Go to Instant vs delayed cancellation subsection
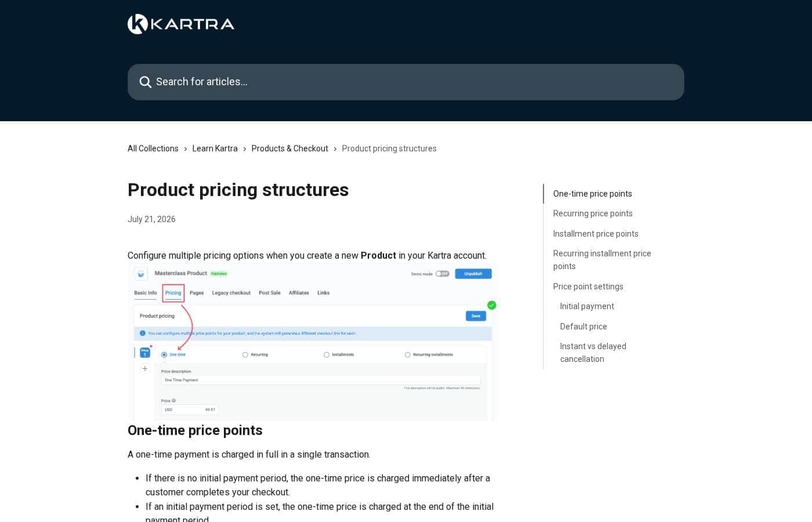Screen dimensions: 812x522 click(593, 353)
